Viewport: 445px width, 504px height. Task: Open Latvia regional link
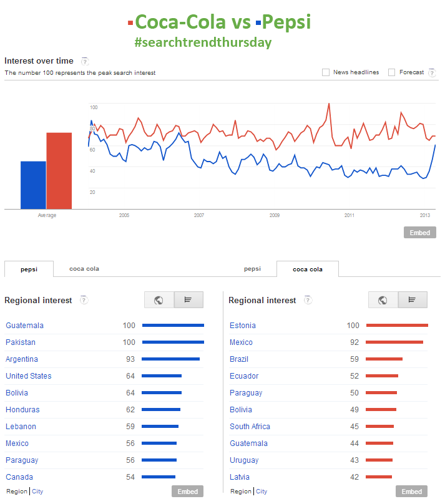point(240,477)
